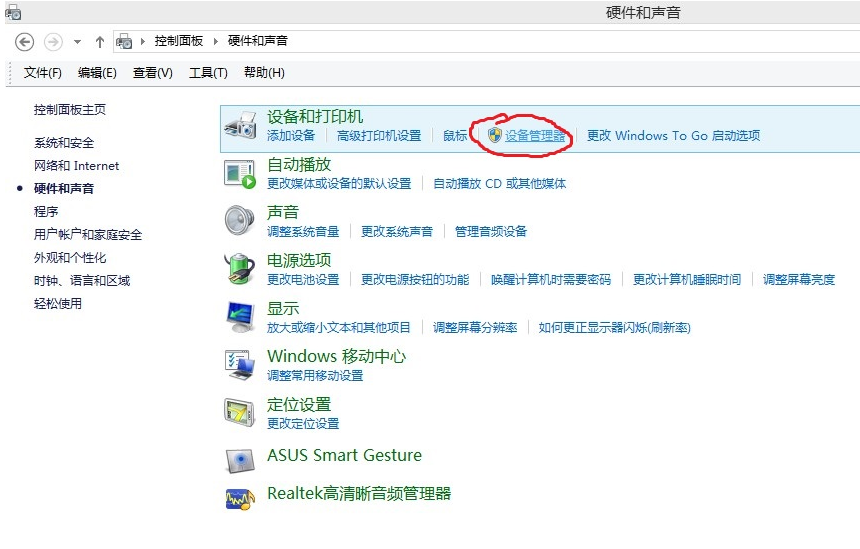The height and width of the screenshot is (549, 860).
Task: Click the Display monitor icon
Action: [x=240, y=316]
